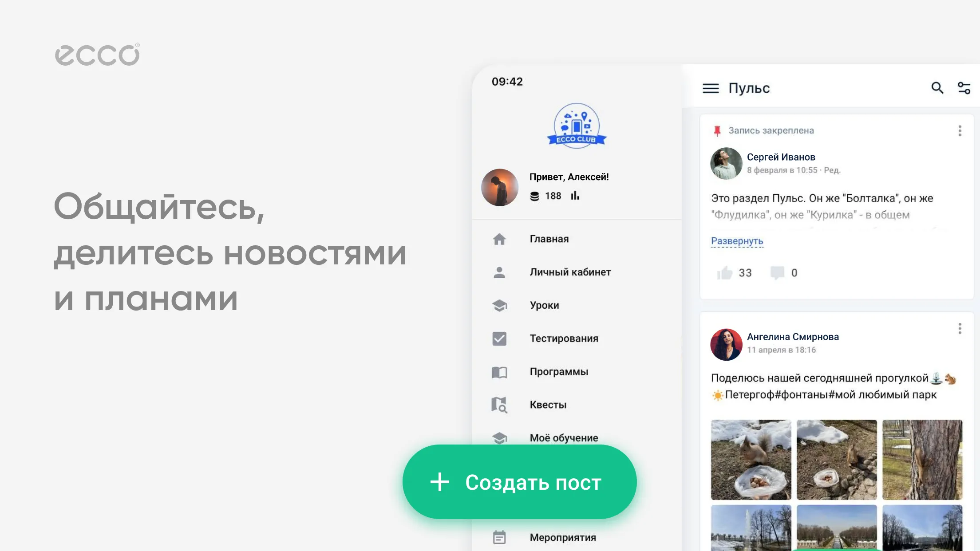
Task: Open squirrel photo with nuts bag
Action: click(751, 460)
